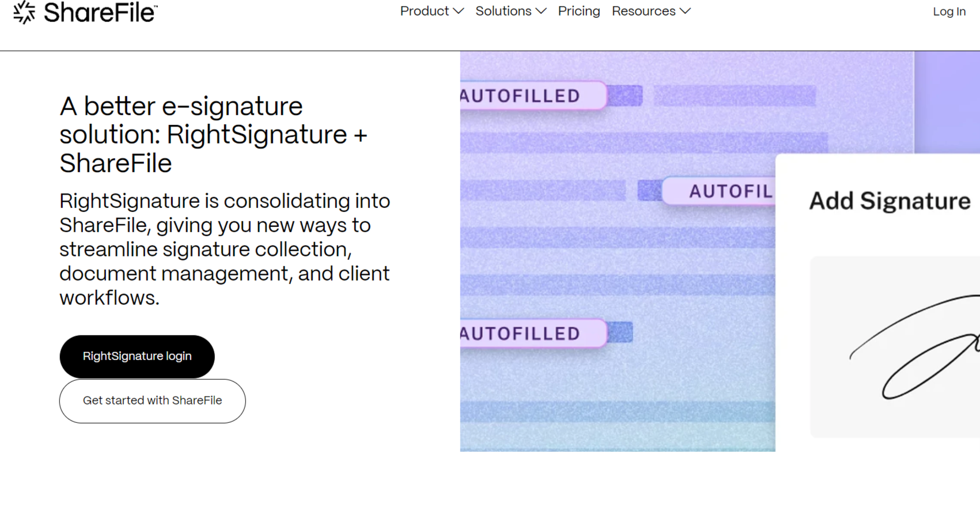Open the Solutions menu
This screenshot has width=980, height=522.
click(x=503, y=11)
